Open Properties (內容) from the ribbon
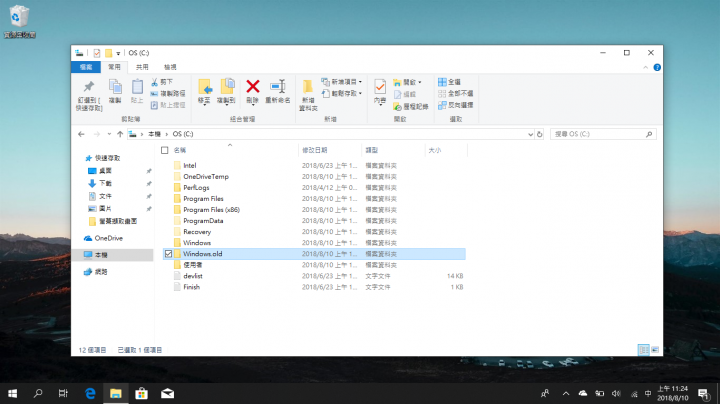Viewport: 720px width, 404px height. tap(380, 91)
